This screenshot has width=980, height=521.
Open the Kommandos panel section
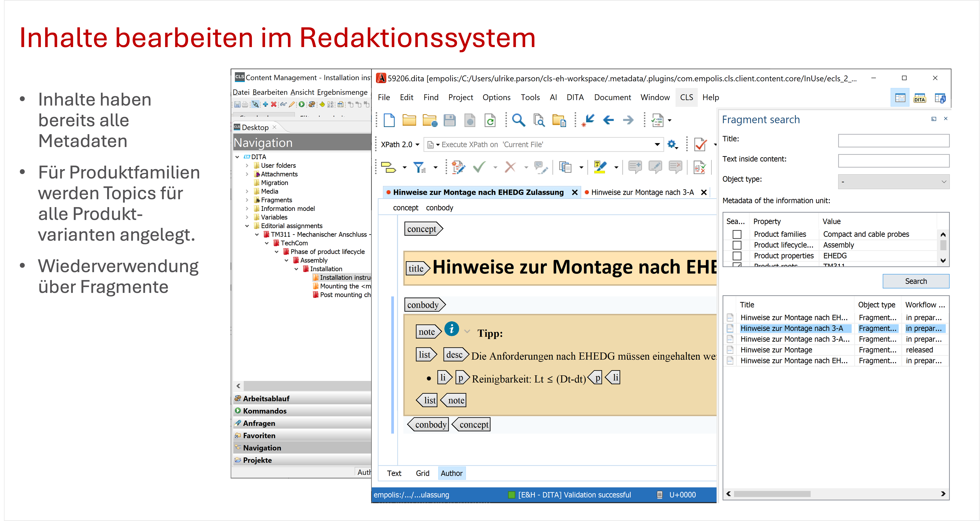pyautogui.click(x=302, y=411)
